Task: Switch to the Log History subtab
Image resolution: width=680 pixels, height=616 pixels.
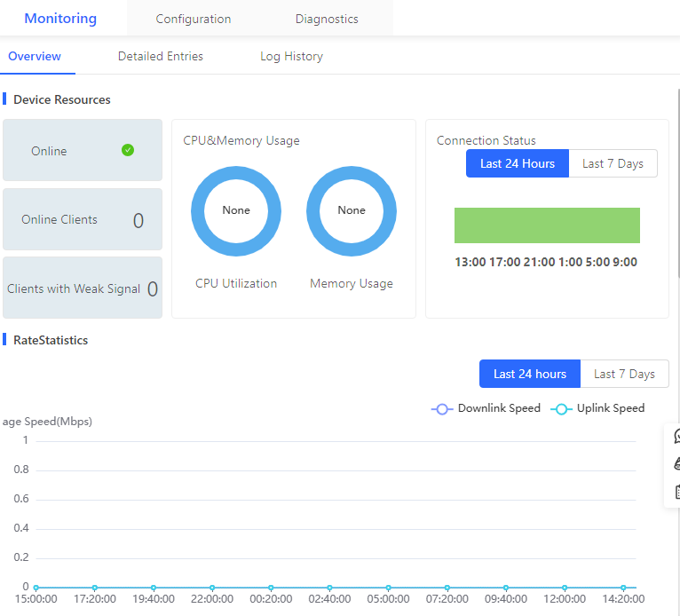Action: pos(291,56)
